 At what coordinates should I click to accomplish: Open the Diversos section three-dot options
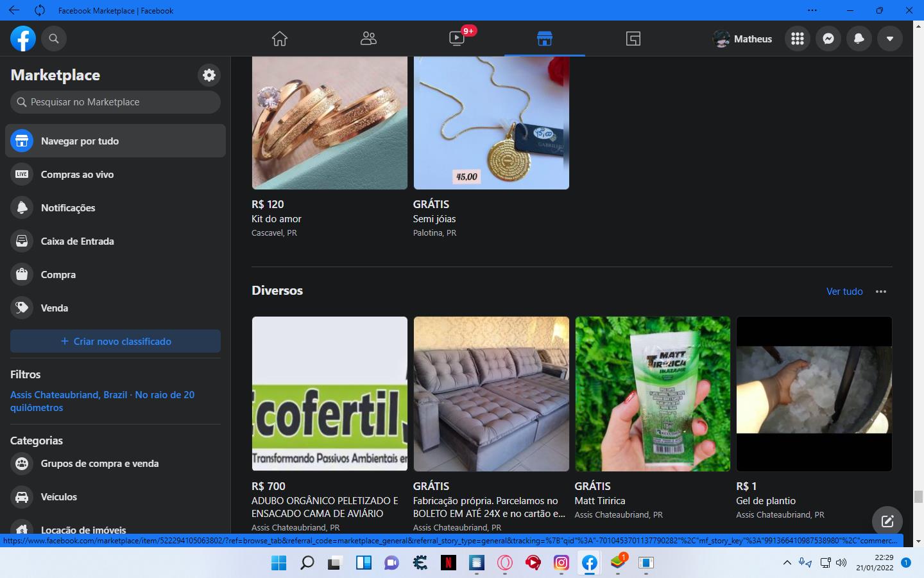pos(881,292)
